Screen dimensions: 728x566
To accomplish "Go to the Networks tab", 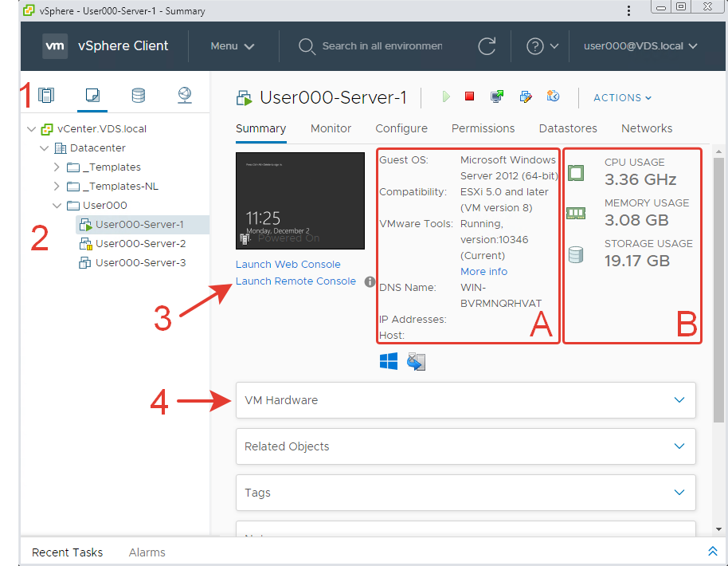I will tap(647, 128).
